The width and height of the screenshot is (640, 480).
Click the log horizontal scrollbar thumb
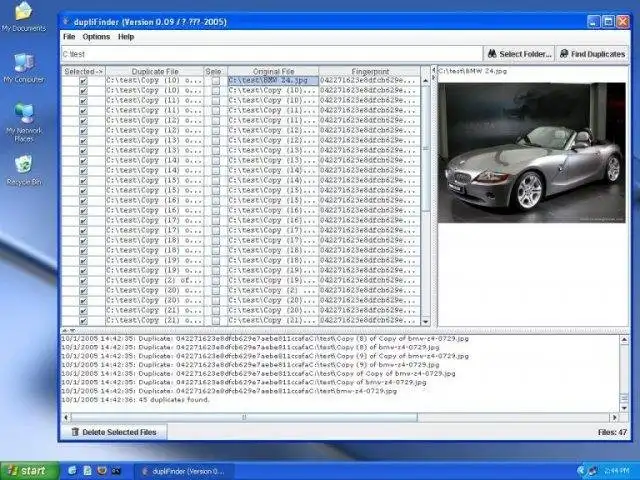(x=244, y=418)
